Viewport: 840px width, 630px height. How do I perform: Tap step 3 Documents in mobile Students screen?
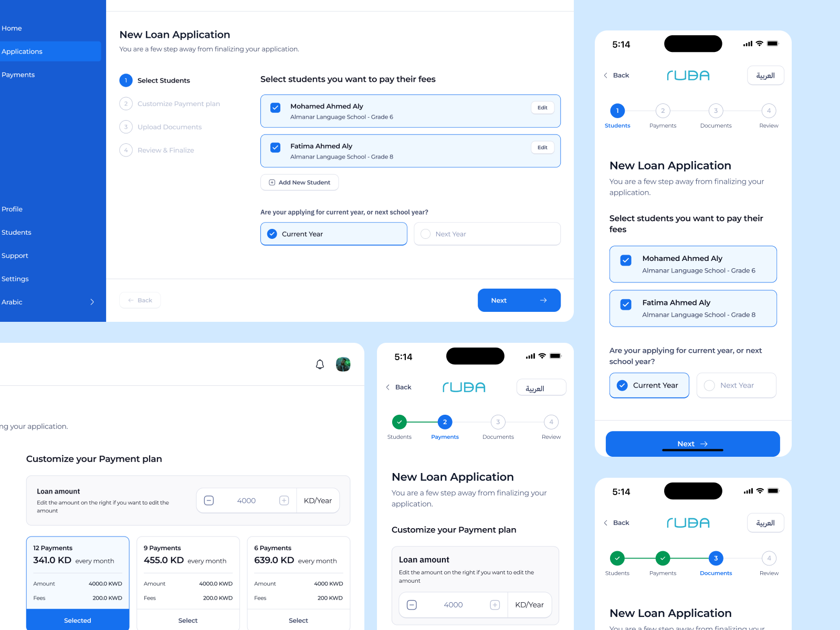click(716, 116)
